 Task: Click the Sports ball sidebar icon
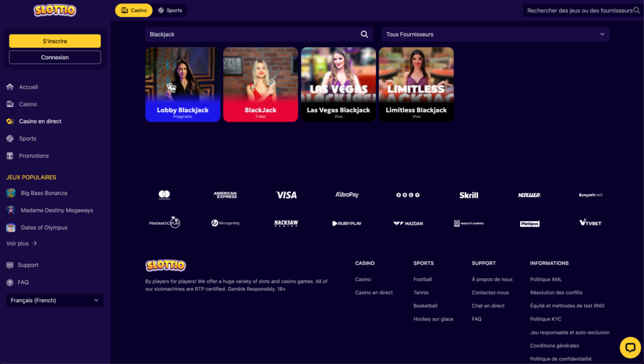click(10, 139)
